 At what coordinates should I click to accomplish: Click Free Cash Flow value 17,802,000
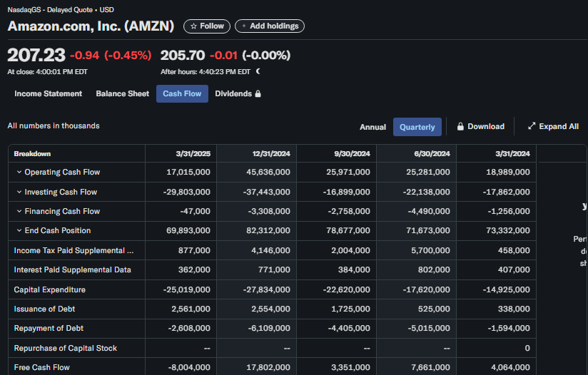pyautogui.click(x=268, y=367)
